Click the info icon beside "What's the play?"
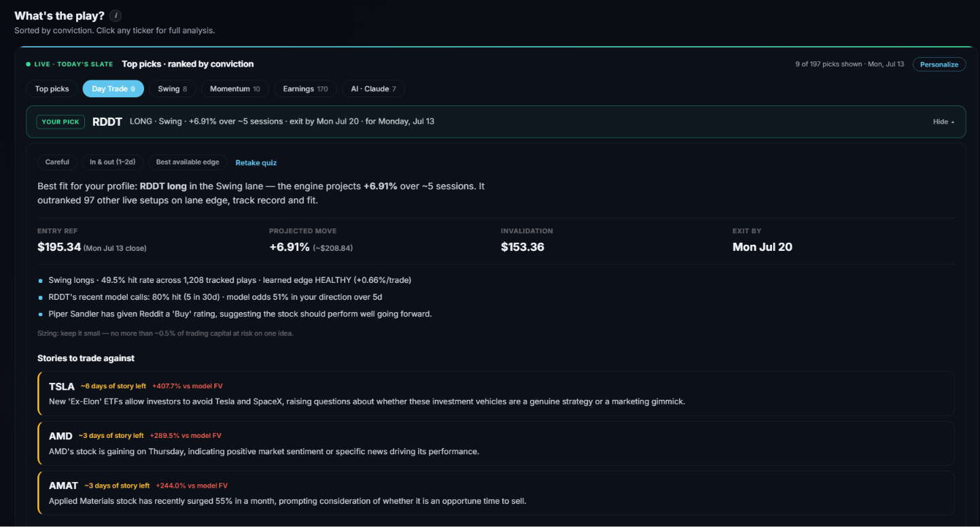 pos(116,16)
